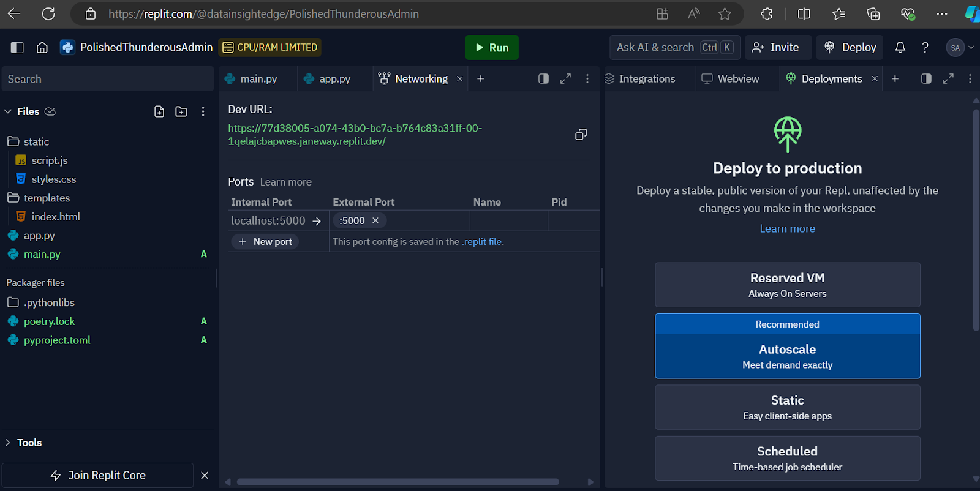This screenshot has height=491, width=980.
Task: Copy the Dev URL
Action: coord(581,135)
